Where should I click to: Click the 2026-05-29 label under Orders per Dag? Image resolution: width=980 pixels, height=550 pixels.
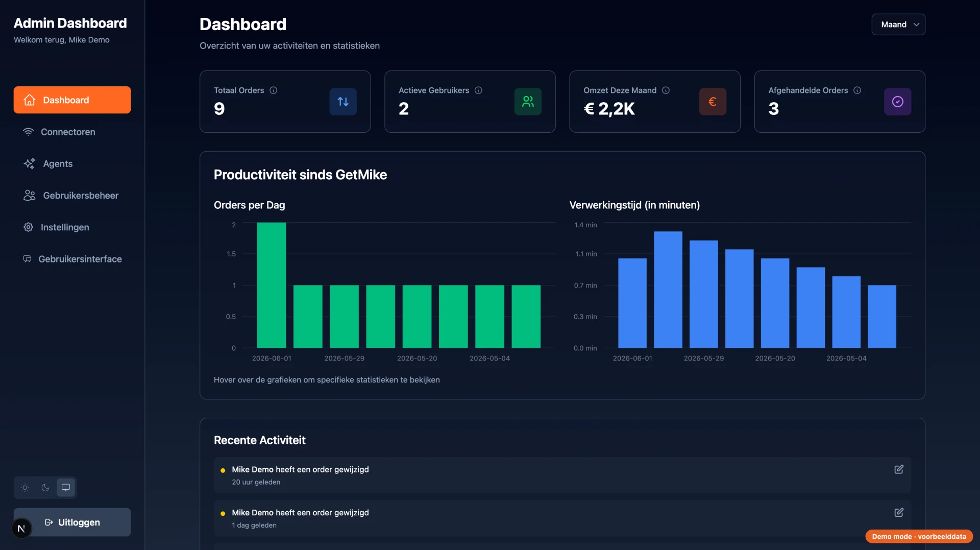click(345, 358)
